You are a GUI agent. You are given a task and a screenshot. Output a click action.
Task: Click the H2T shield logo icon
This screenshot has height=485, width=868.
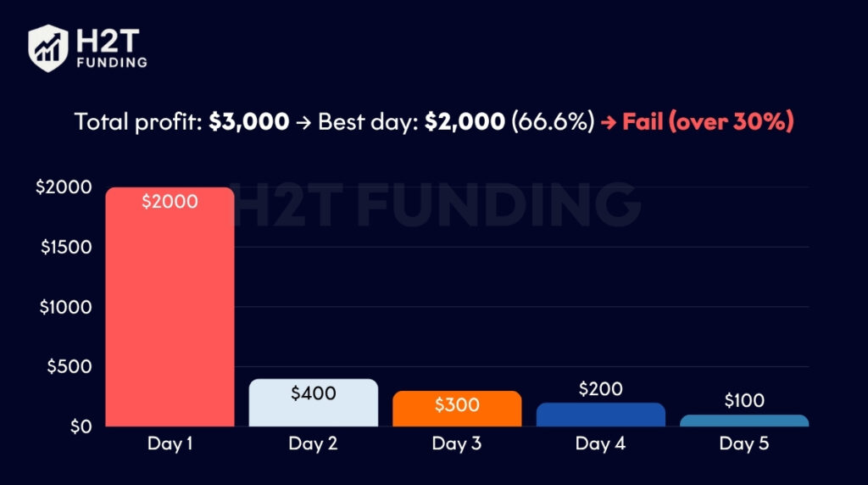48,47
